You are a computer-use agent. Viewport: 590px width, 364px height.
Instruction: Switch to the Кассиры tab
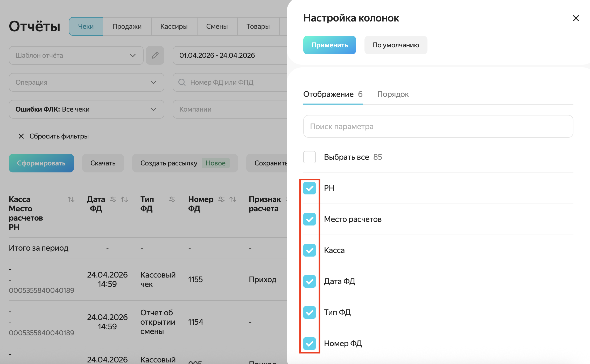coord(174,26)
